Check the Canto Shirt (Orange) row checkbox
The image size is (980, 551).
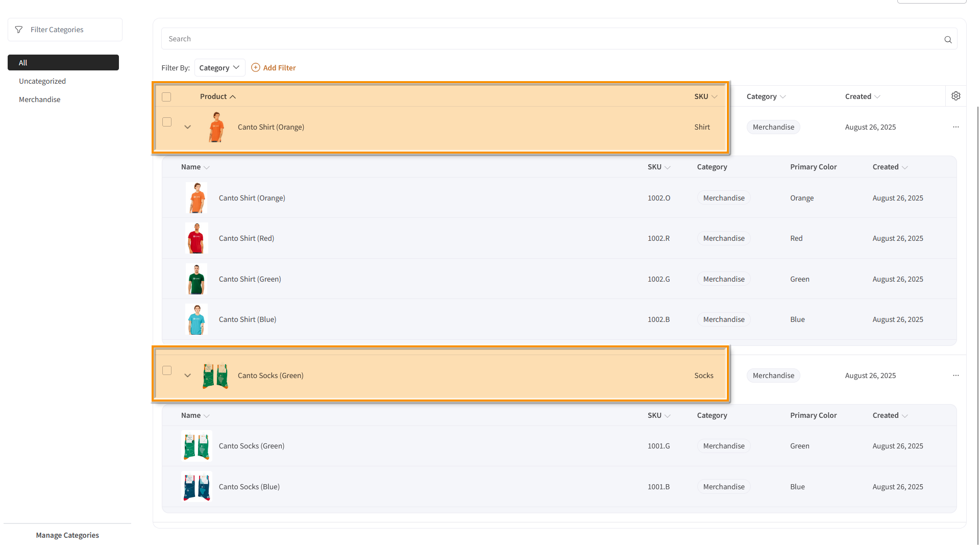(x=167, y=122)
